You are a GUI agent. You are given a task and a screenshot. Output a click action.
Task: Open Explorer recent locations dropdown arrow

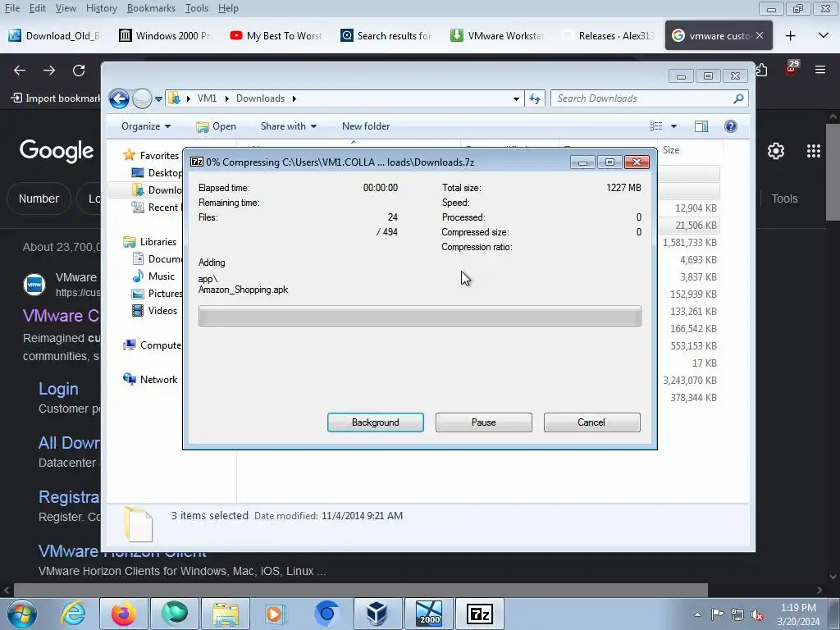click(158, 99)
